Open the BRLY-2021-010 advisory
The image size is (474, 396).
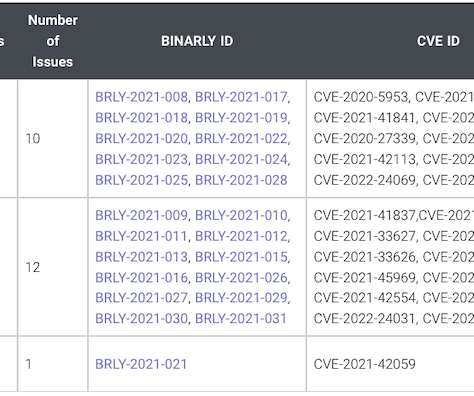click(241, 215)
